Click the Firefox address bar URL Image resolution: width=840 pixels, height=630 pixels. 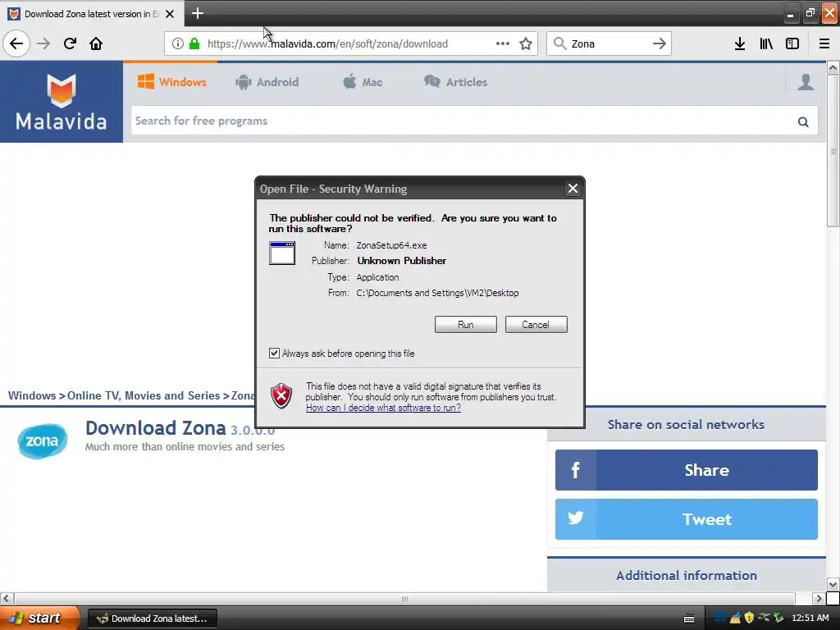click(x=327, y=44)
